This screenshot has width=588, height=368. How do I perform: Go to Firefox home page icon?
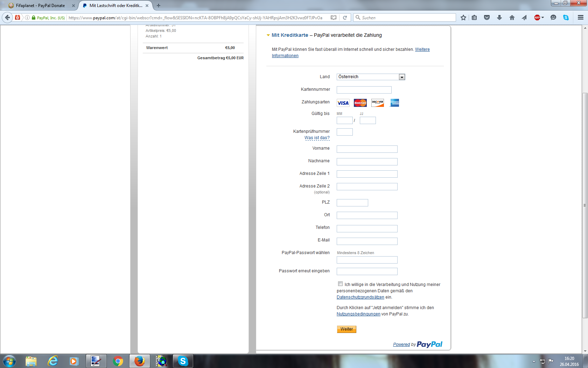click(x=512, y=18)
